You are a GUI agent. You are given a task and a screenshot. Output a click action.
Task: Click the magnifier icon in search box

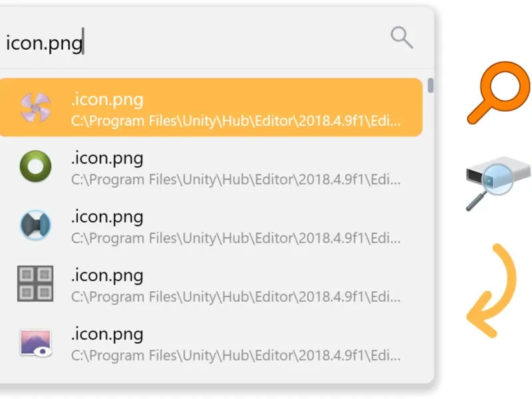click(x=402, y=37)
